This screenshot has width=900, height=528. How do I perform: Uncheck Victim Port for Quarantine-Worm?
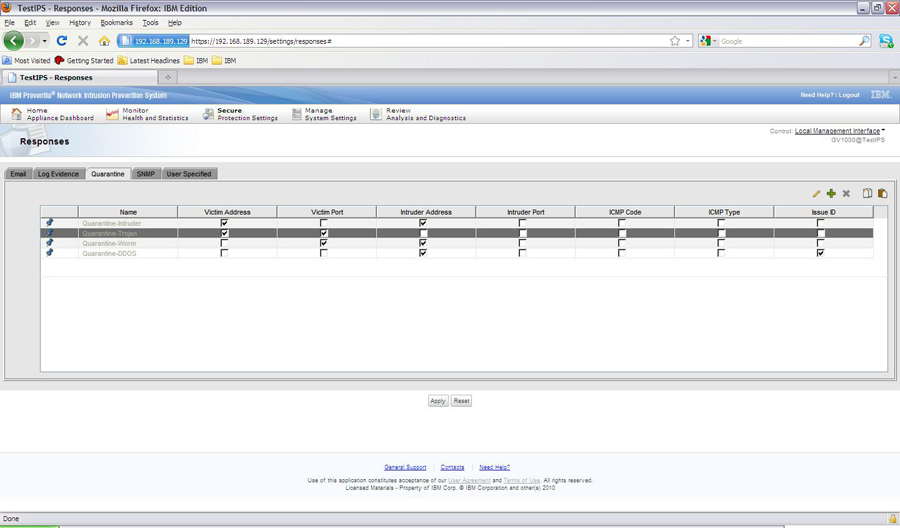(324, 243)
